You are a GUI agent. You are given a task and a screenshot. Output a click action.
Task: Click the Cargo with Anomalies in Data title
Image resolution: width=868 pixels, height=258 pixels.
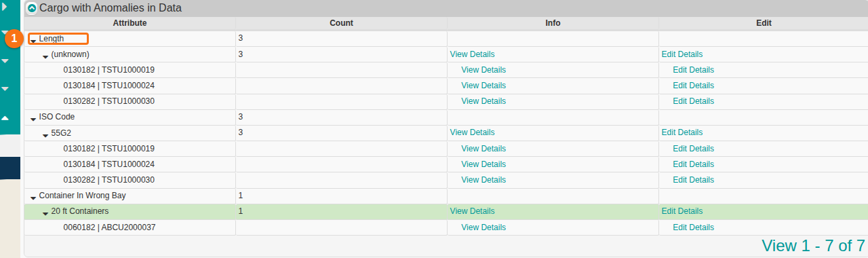click(x=111, y=9)
